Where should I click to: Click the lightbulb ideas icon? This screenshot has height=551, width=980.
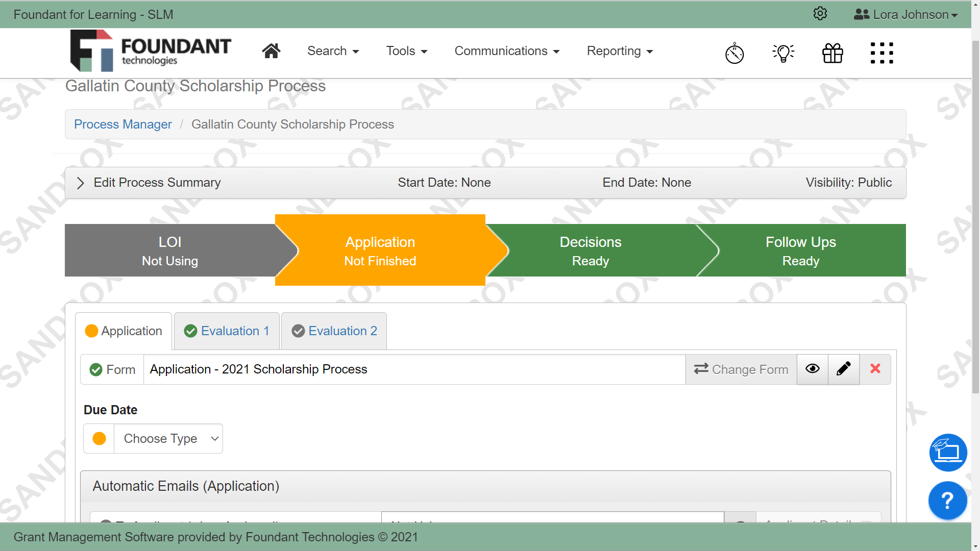pos(783,53)
